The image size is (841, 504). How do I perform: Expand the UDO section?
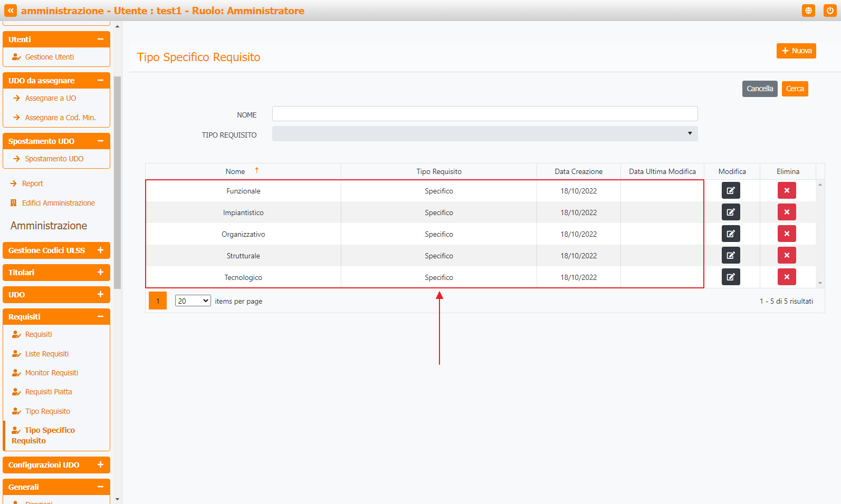(100, 294)
